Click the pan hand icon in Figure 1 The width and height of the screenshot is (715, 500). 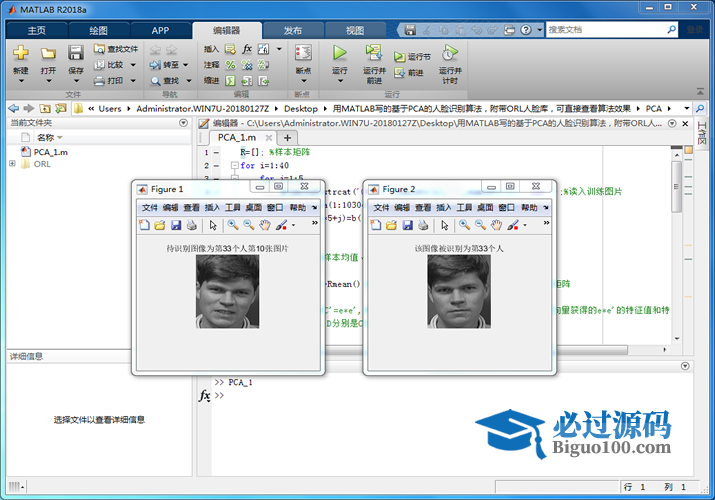coord(265,225)
